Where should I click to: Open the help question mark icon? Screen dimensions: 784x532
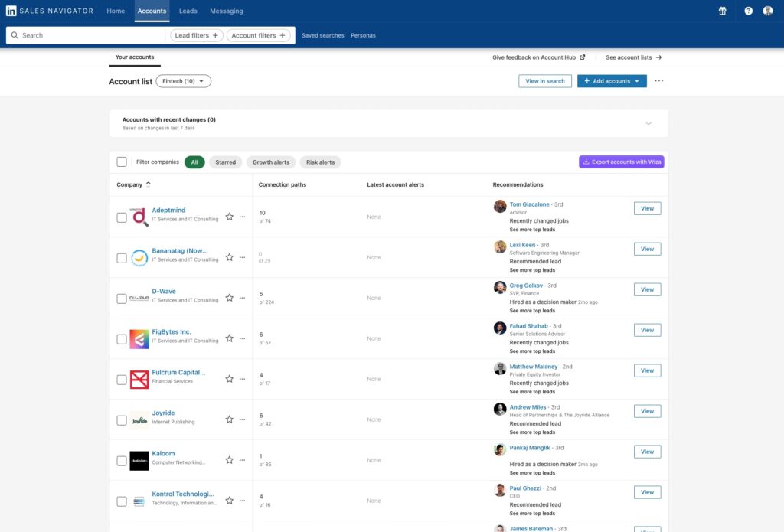749,11
